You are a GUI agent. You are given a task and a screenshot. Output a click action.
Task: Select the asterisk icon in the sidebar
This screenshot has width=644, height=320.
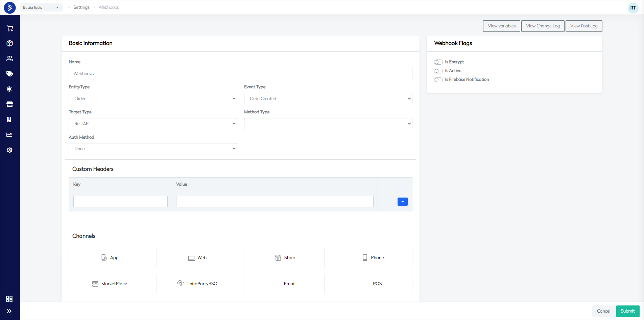click(x=9, y=89)
